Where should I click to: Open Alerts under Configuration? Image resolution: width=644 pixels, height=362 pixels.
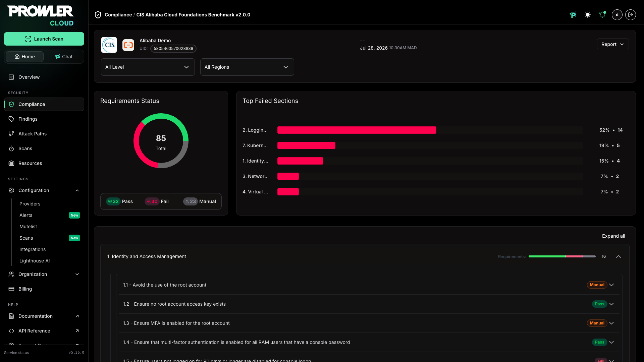tap(26, 215)
